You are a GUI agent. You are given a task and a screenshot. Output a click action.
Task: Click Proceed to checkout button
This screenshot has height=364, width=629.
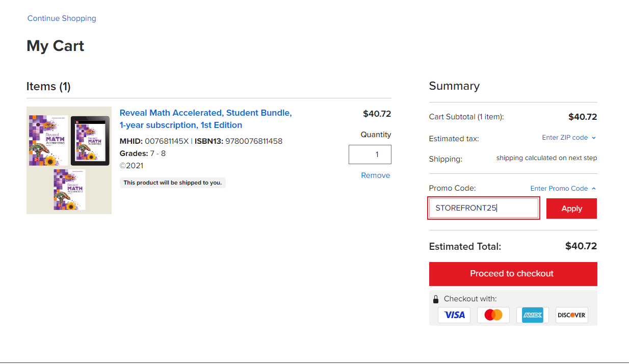tap(513, 274)
